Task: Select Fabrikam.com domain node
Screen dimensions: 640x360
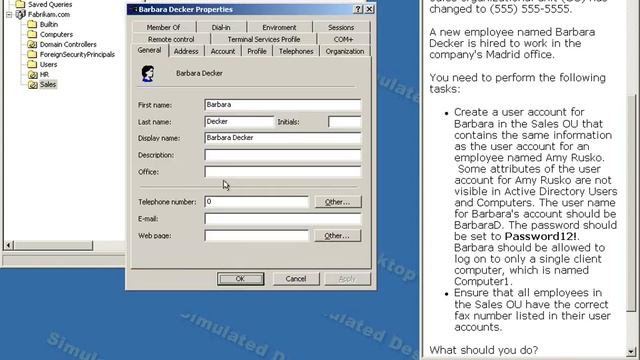Action: point(49,14)
